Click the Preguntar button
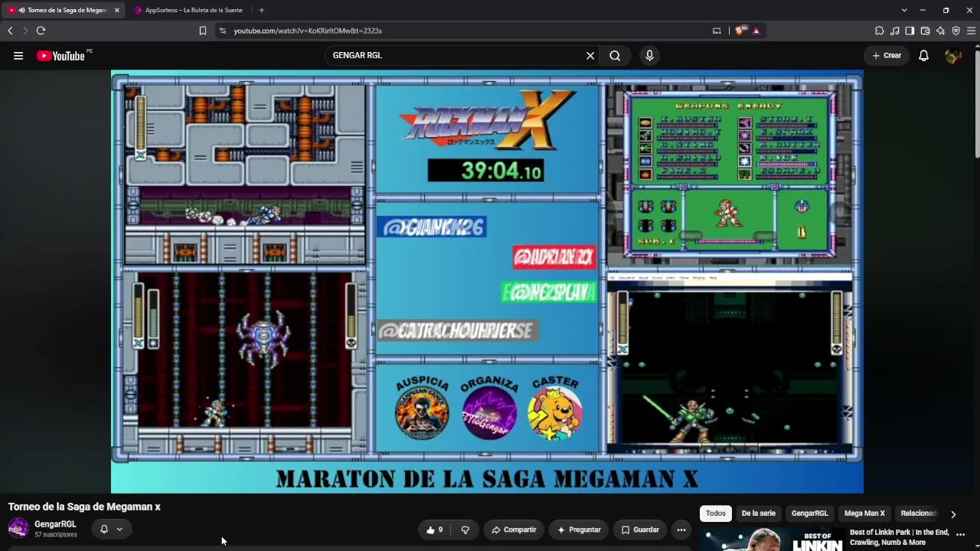 point(579,530)
